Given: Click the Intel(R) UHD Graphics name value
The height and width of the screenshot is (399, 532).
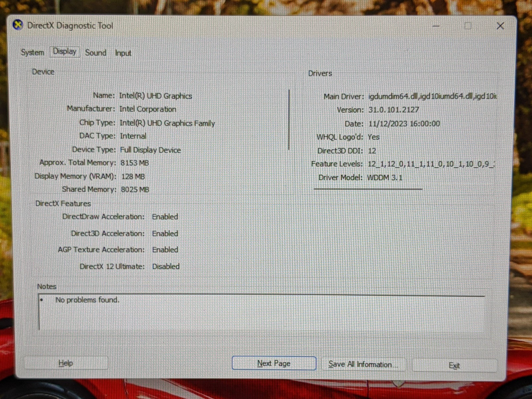Looking at the screenshot, I should tap(156, 96).
